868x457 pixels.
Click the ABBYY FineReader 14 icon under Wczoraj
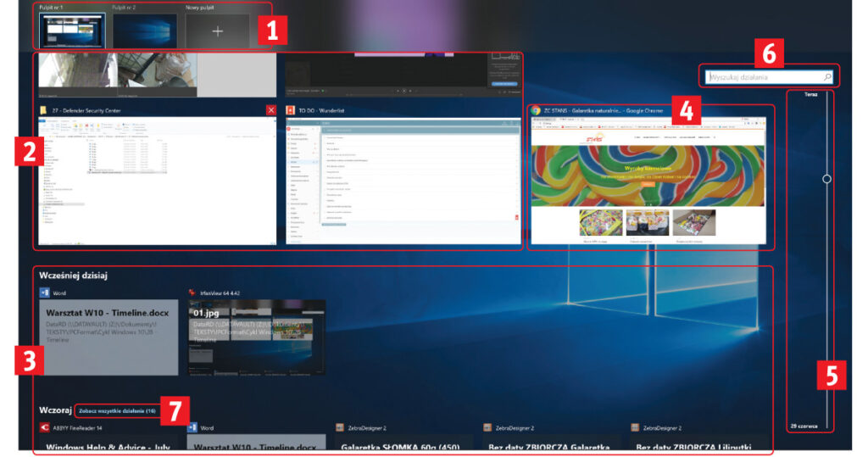(45, 427)
